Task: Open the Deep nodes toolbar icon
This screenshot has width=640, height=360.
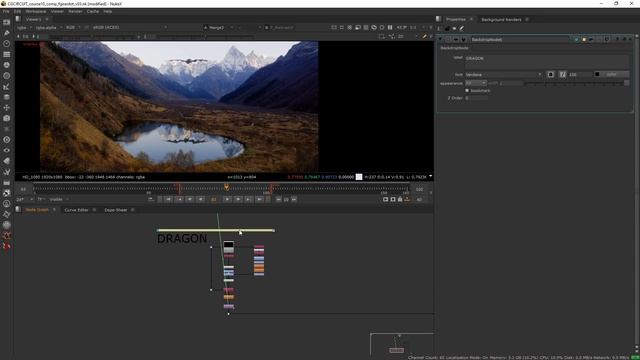Action: (7, 140)
